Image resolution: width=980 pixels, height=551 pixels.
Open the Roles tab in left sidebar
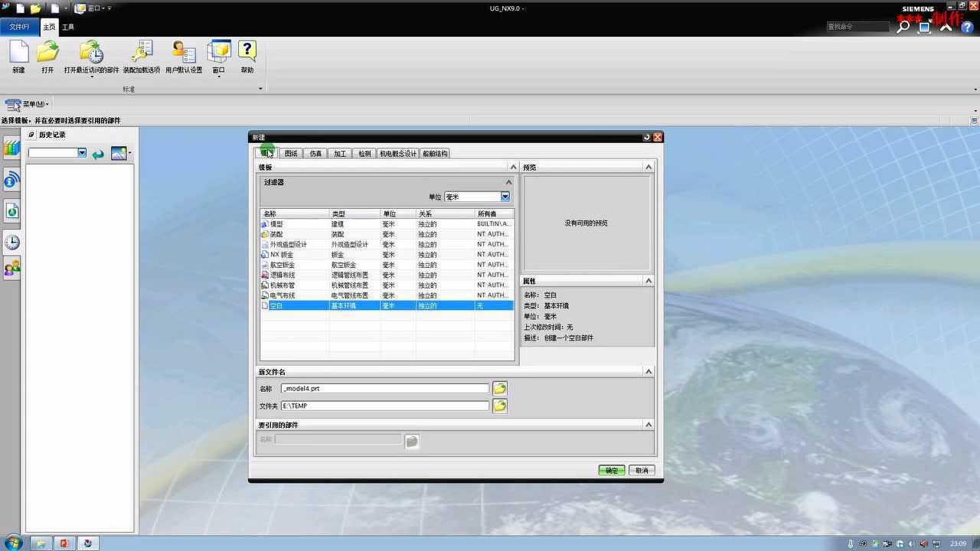(x=11, y=269)
